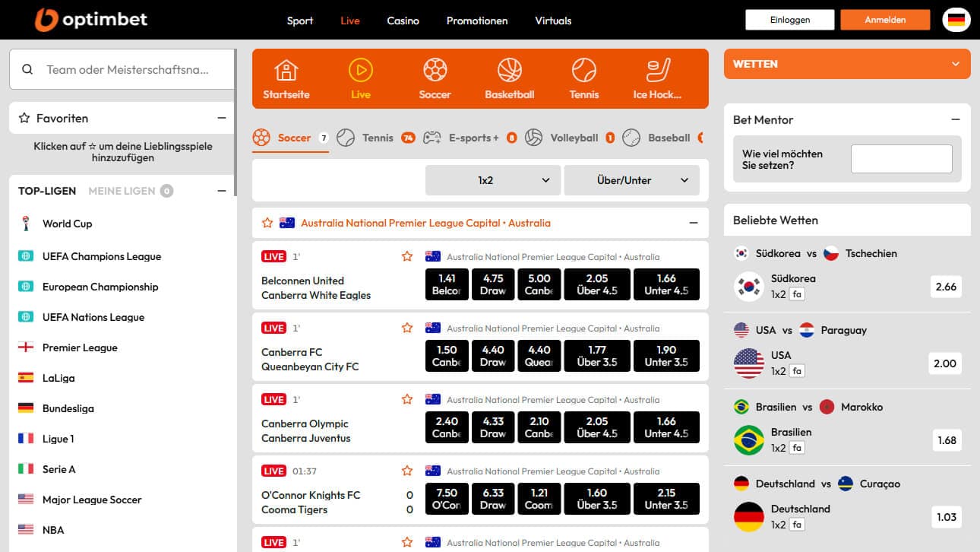Collapse Australia National Premier League group

click(x=693, y=223)
